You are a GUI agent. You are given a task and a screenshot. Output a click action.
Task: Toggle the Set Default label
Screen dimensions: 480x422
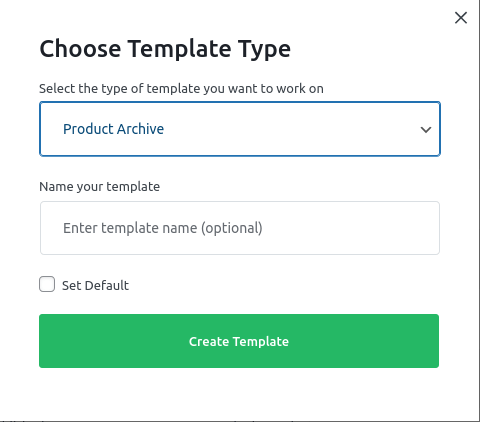coord(95,286)
